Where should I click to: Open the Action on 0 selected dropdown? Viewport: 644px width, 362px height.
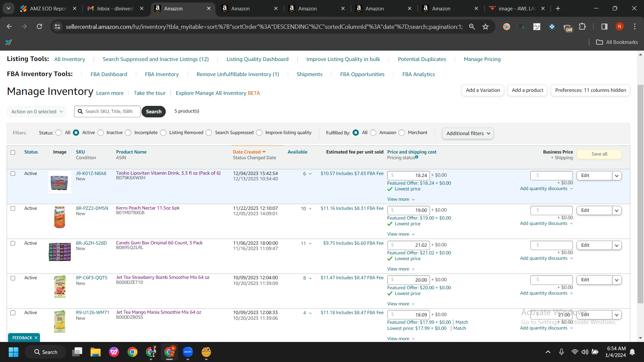pos(37,112)
